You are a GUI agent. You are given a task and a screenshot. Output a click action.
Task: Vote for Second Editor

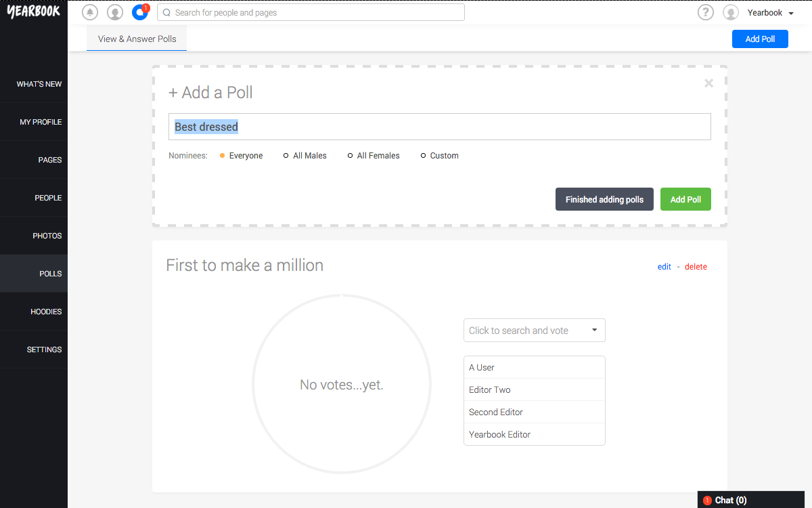tap(535, 412)
